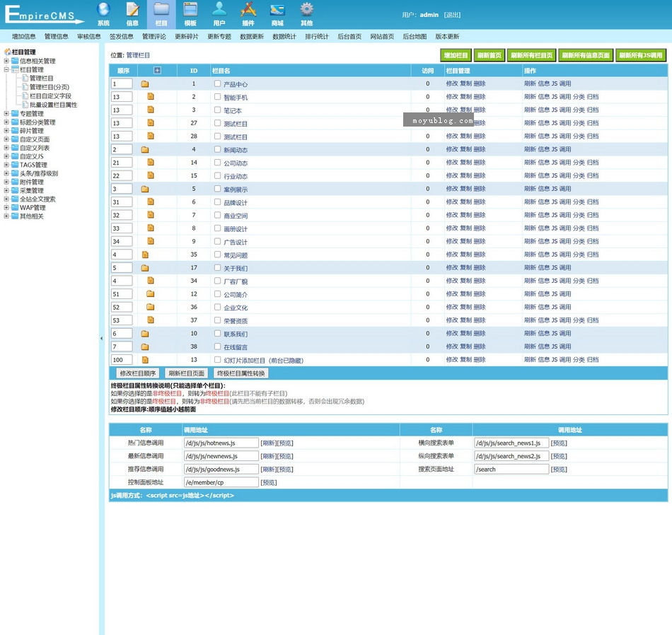Click the green 刷新所有JS调用 button
This screenshot has width=672, height=635.
pos(641,55)
